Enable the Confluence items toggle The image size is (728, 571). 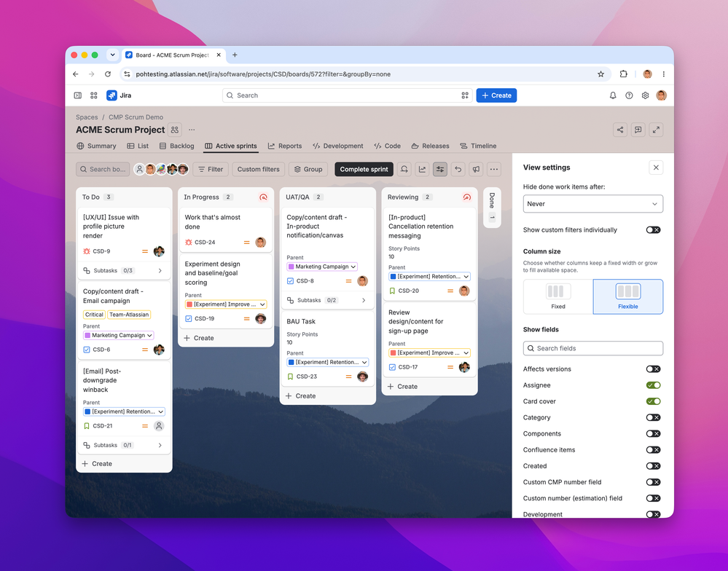tap(653, 450)
